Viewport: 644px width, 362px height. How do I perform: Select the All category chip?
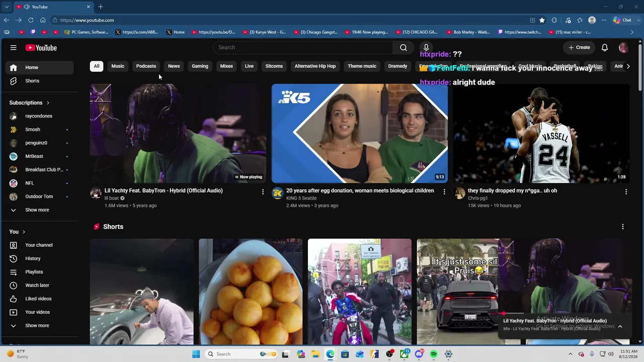[x=97, y=66]
